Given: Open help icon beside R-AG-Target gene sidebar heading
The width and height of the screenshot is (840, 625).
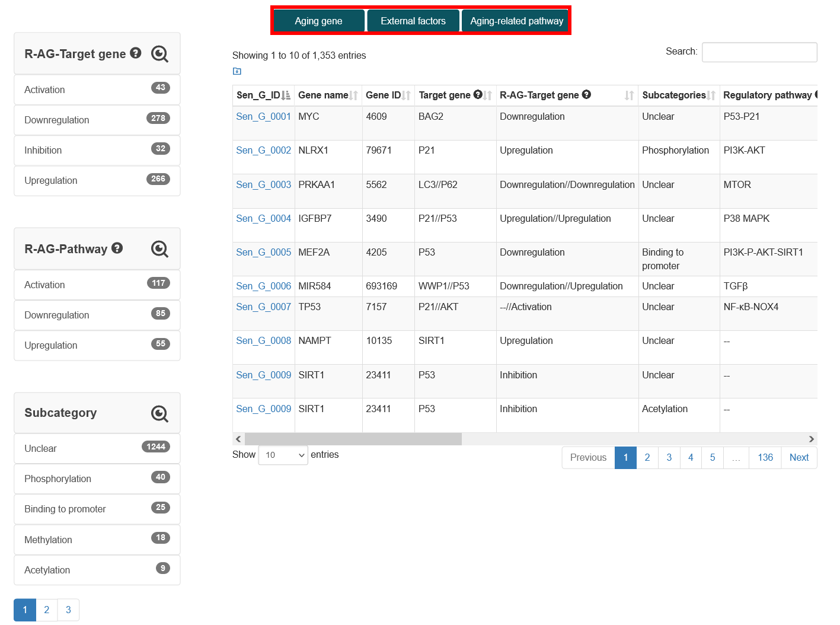Looking at the screenshot, I should (x=136, y=53).
